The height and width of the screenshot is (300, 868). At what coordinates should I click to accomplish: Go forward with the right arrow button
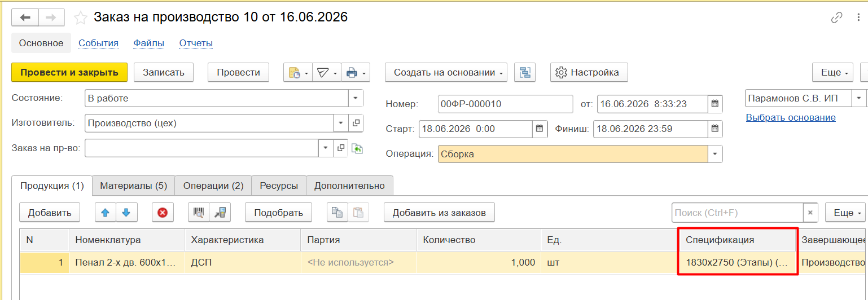tap(51, 17)
